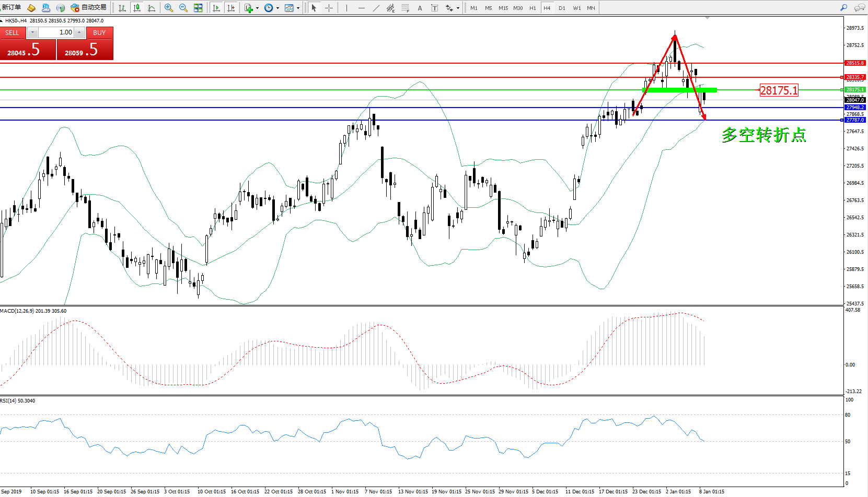Toggle the 自动交易 auto trading button
Image resolution: width=868 pixels, height=497 pixels.
click(88, 7)
